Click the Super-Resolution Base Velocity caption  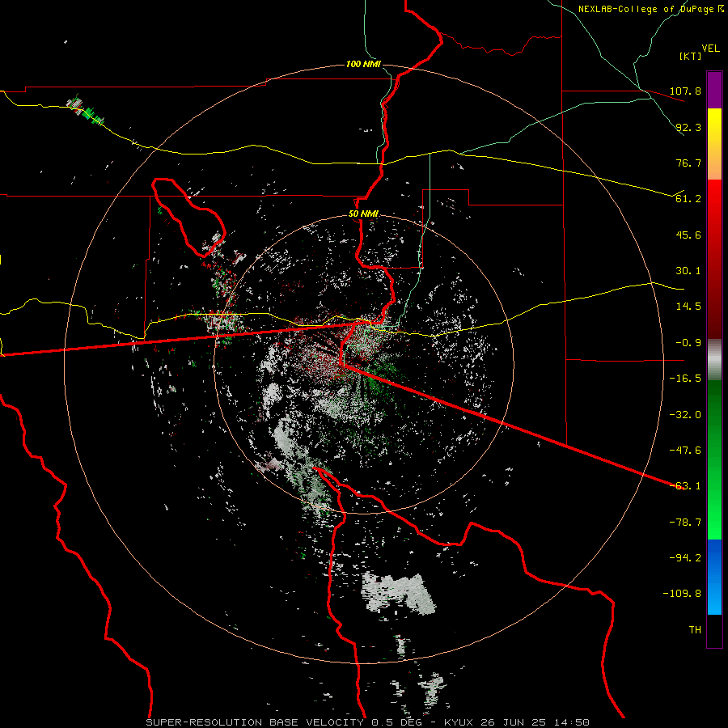[368, 722]
